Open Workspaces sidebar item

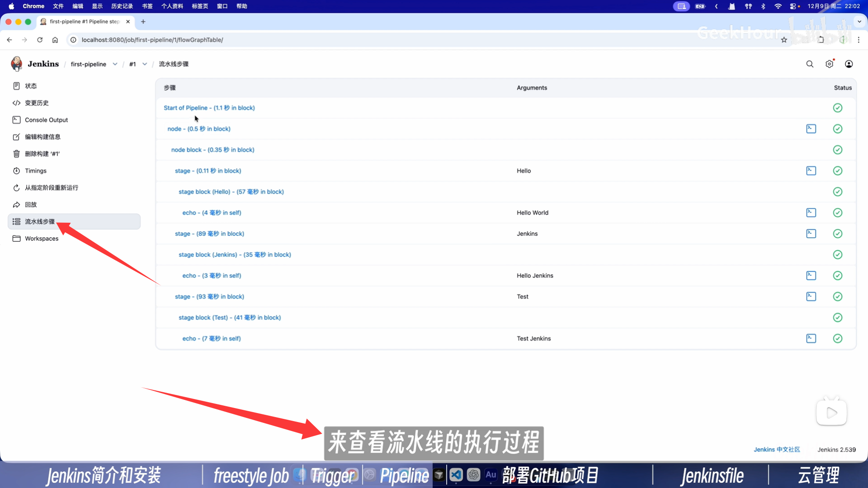tap(41, 239)
